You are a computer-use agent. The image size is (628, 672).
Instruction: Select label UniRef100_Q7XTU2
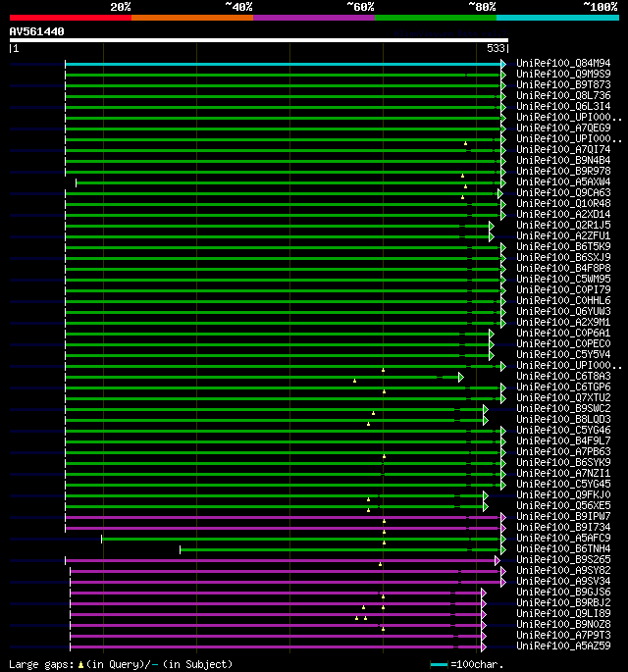pyautogui.click(x=563, y=397)
